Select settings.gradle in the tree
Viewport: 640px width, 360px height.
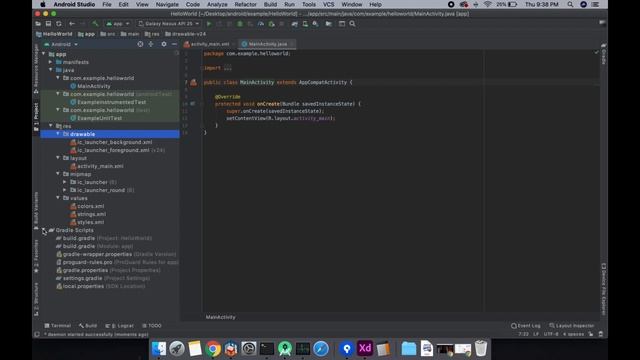tap(82, 278)
